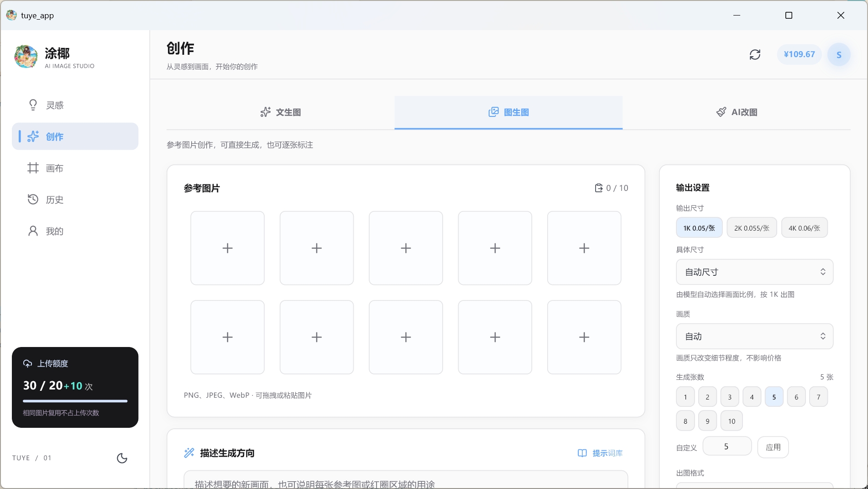
Task: Open the 自动尺寸 size dropdown
Action: (x=754, y=272)
